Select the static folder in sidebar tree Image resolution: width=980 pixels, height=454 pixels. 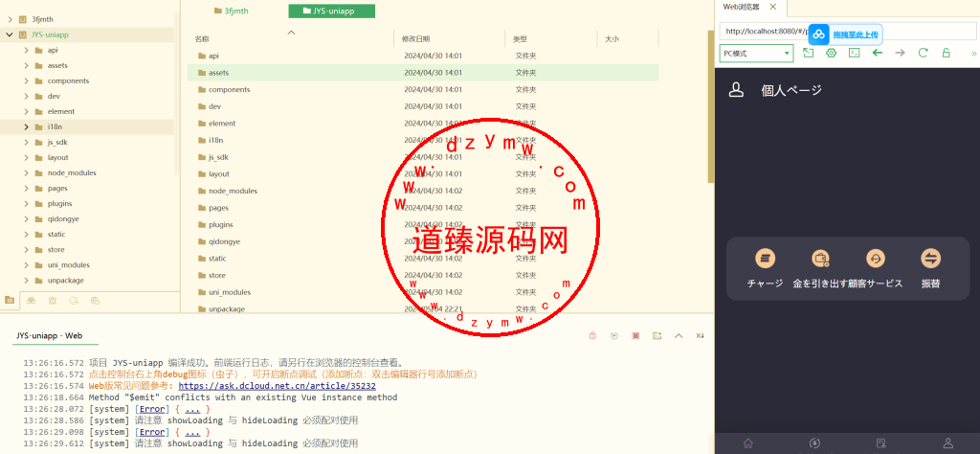click(x=56, y=234)
